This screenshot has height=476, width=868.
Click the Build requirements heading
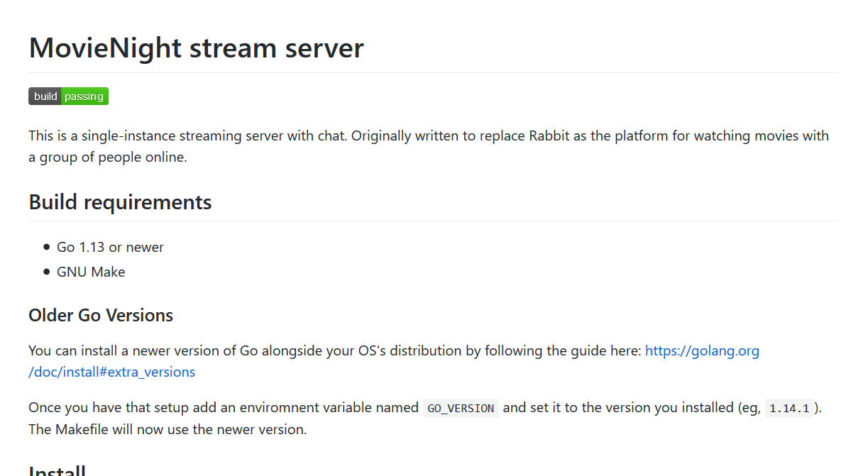[x=120, y=202]
